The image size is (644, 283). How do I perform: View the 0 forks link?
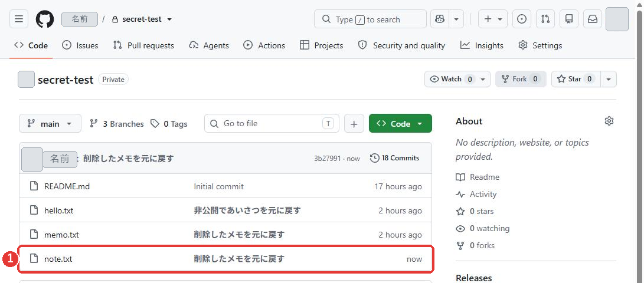click(x=475, y=246)
